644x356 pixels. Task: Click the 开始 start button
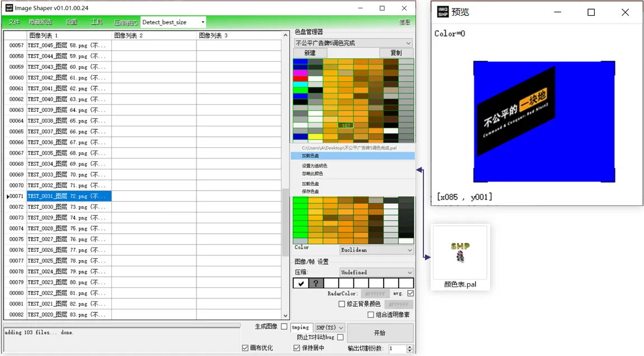click(x=380, y=332)
